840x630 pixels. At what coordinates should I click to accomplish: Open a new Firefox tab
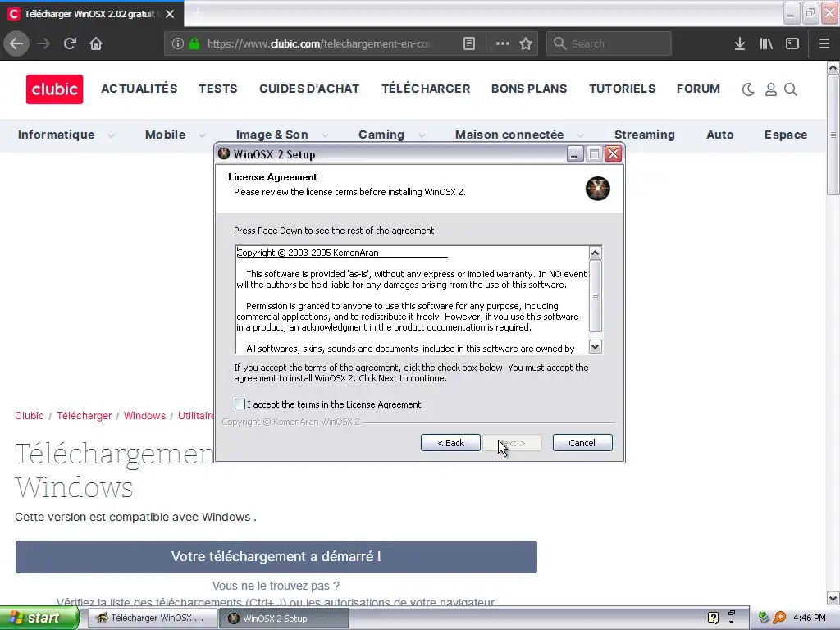pos(198,14)
